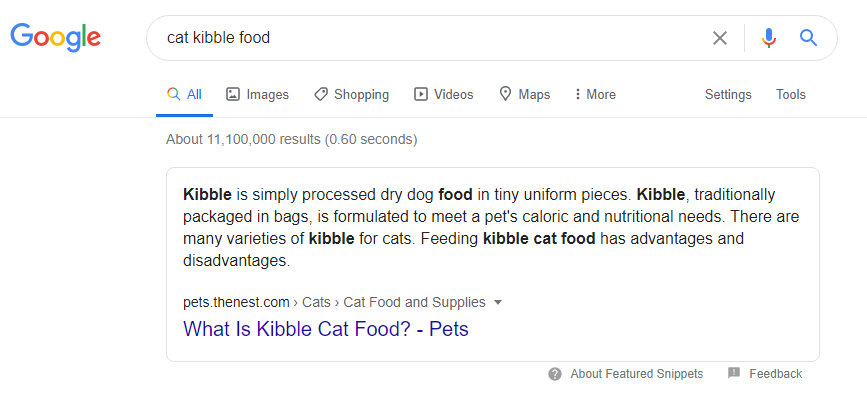Select the All results tab
The image size is (867, 394).
(184, 94)
